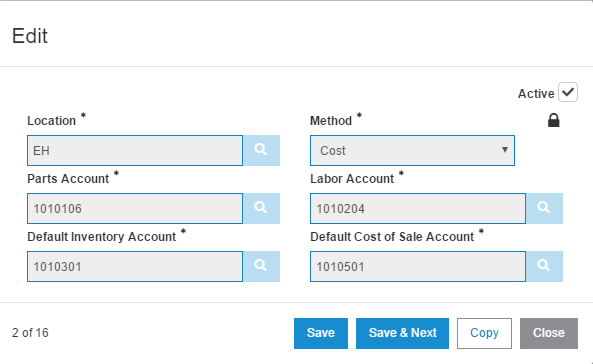Open the Parts Account search lookup
The height and width of the screenshot is (364, 593).
point(261,208)
